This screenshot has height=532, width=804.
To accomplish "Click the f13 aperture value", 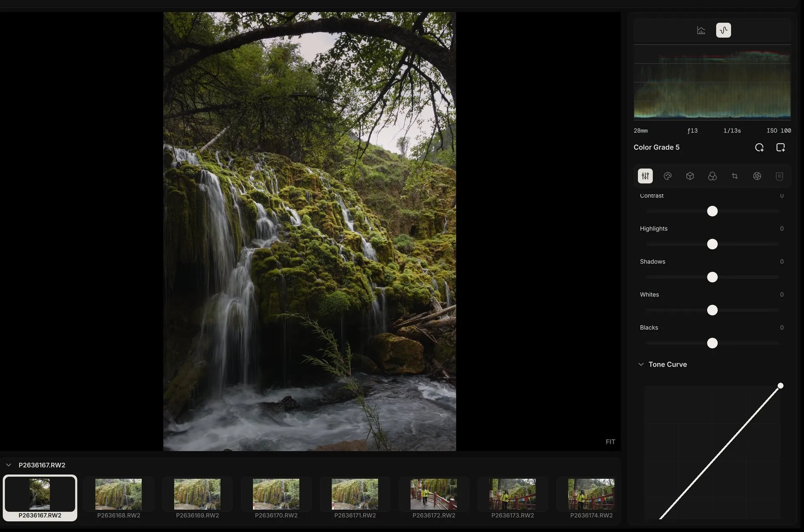I will [x=693, y=131].
